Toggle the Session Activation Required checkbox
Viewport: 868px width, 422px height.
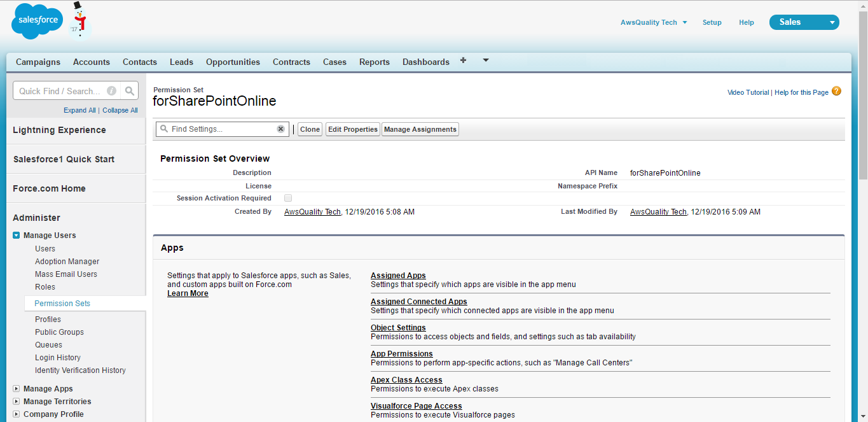tap(288, 199)
